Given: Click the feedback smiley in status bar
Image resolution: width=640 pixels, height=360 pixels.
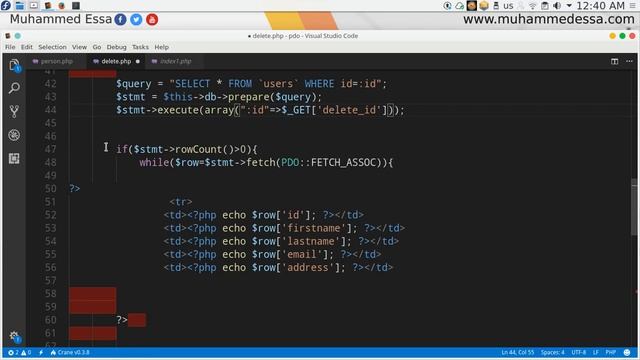Looking at the screenshot, I should point(627,352).
